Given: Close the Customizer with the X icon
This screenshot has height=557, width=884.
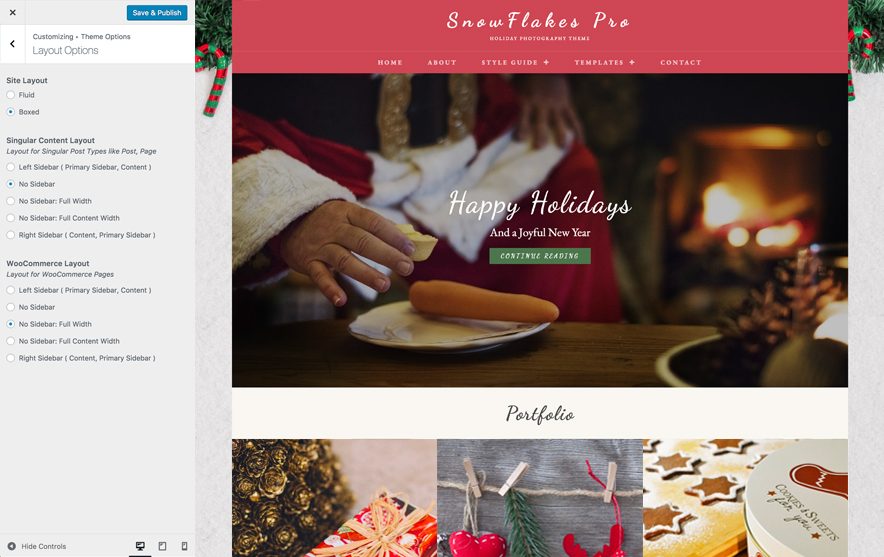Looking at the screenshot, I should [x=12, y=12].
